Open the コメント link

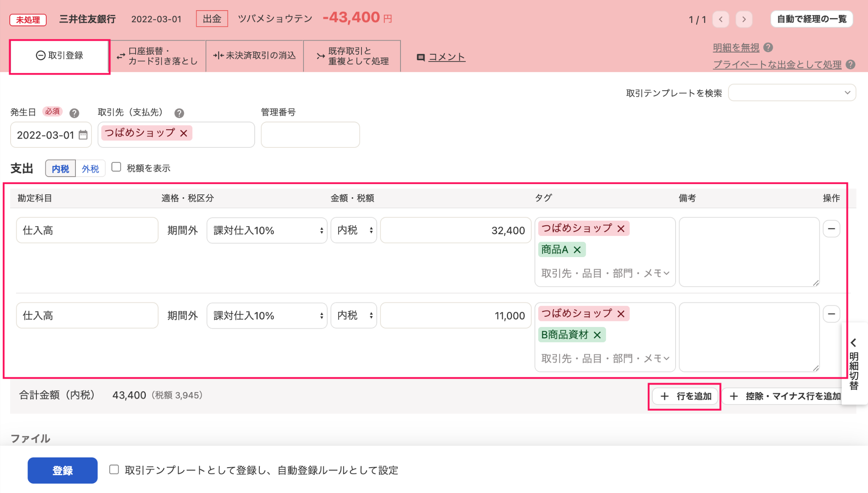[447, 57]
